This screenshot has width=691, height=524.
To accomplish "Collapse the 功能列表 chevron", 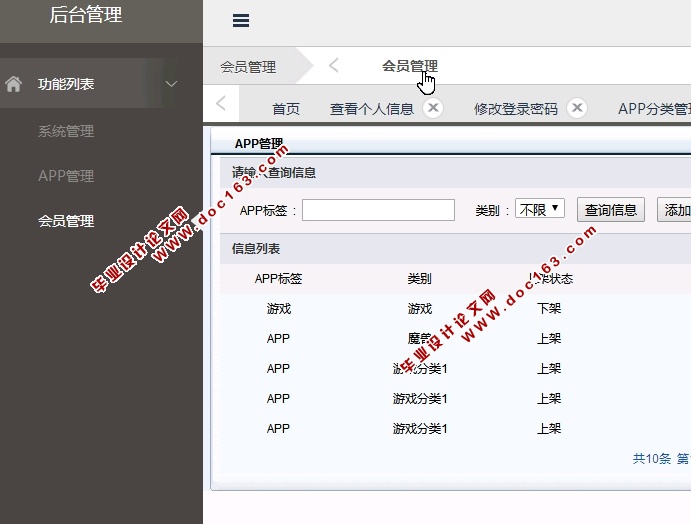I will (x=171, y=84).
